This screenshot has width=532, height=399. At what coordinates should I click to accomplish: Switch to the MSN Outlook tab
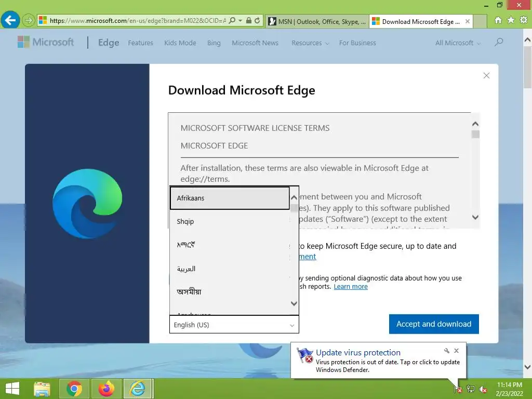click(317, 21)
